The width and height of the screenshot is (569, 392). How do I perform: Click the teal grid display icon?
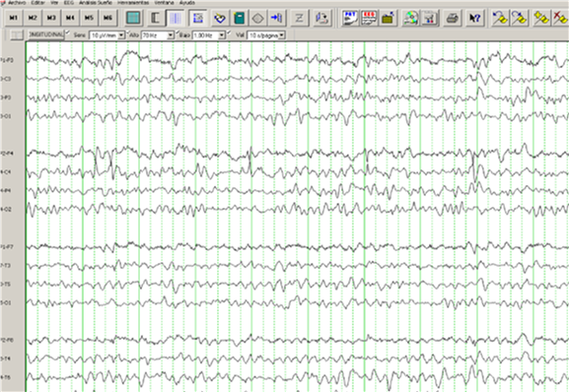click(x=133, y=18)
